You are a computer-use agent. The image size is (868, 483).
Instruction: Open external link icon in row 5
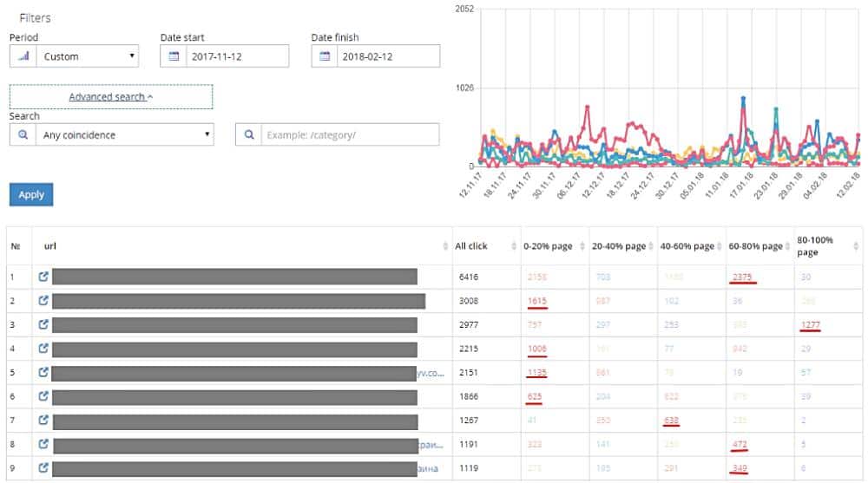click(43, 373)
